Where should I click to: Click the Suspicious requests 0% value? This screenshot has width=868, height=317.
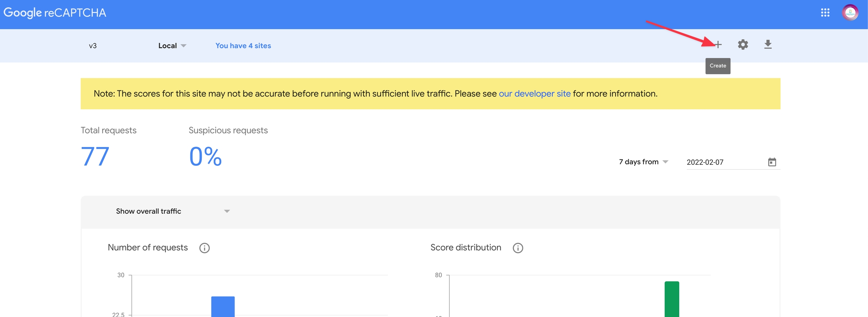tap(205, 156)
